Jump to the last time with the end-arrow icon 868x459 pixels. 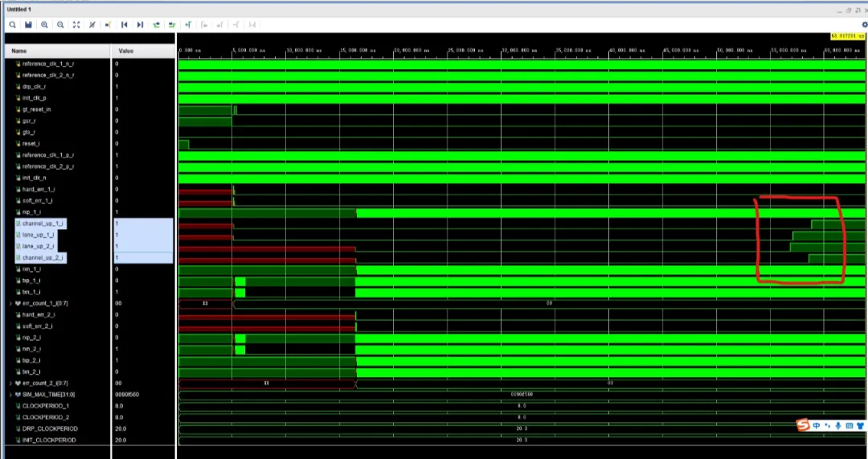point(140,25)
